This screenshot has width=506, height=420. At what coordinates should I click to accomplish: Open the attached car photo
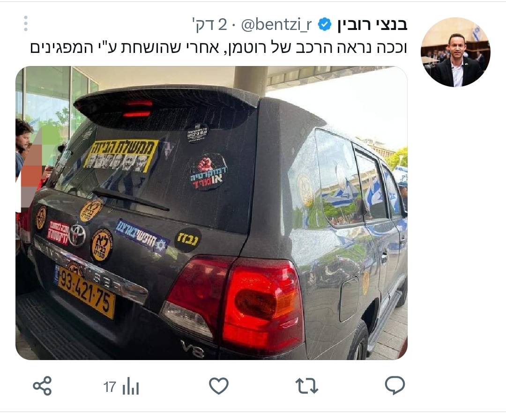[x=211, y=213]
